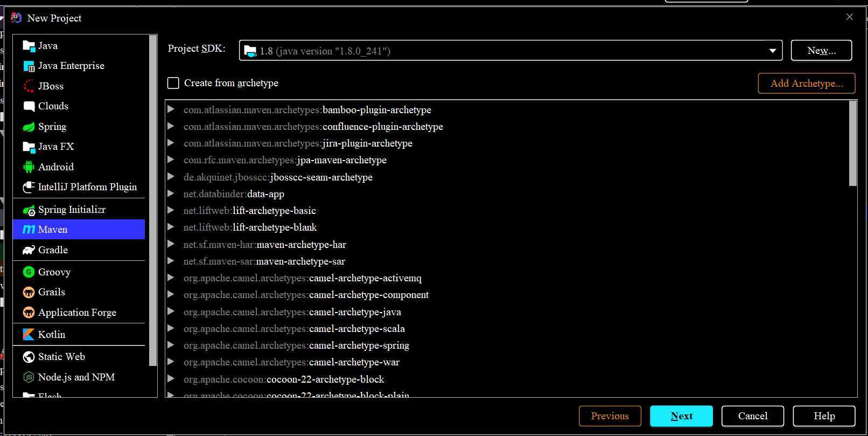This screenshot has height=436, width=868.
Task: Select Android project type
Action: coord(79,167)
